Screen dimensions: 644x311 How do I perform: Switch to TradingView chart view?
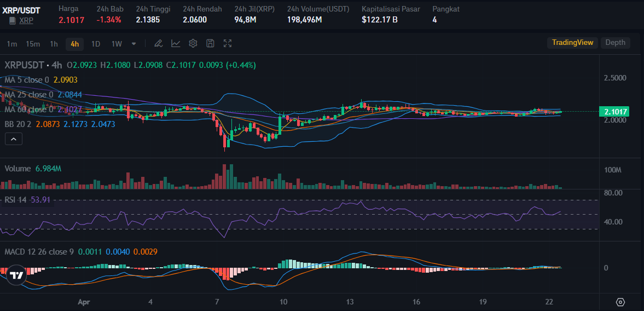tap(572, 42)
